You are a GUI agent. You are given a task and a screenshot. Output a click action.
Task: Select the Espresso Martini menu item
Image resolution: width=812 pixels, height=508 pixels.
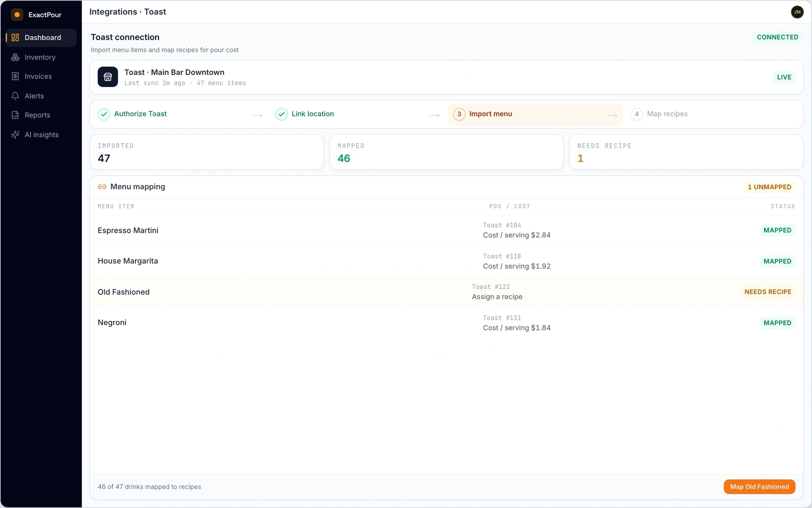point(128,230)
